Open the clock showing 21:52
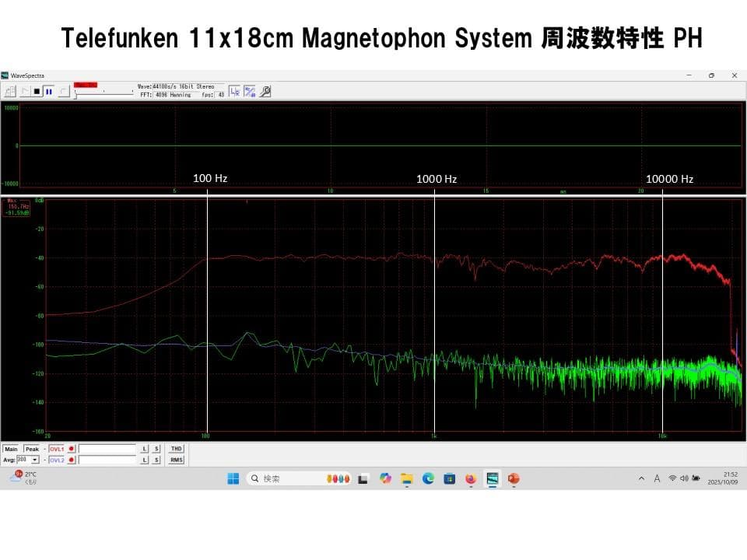 point(722,478)
